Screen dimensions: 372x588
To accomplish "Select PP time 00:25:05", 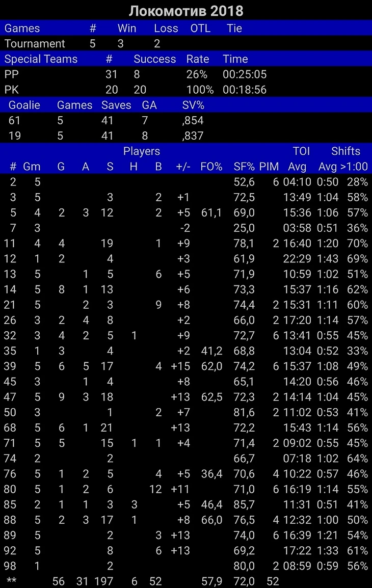I will 245,74.
